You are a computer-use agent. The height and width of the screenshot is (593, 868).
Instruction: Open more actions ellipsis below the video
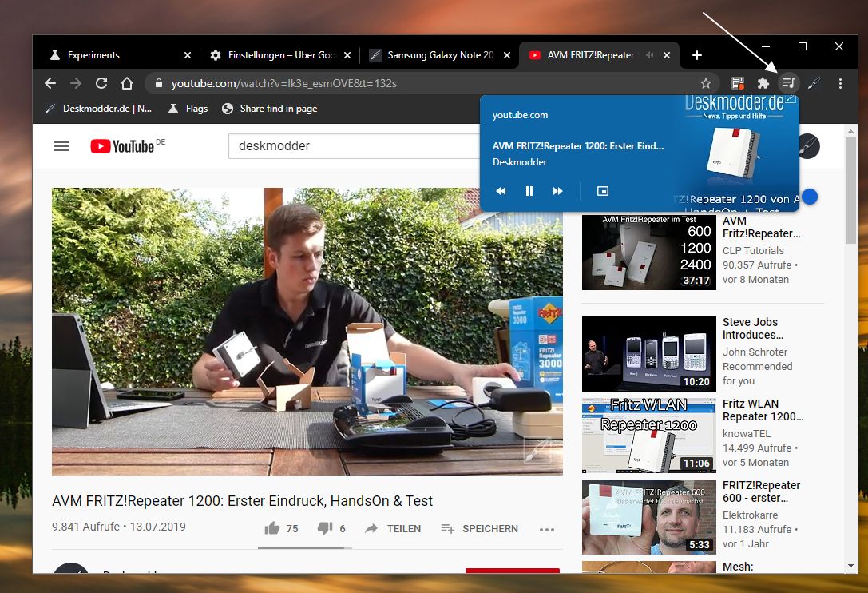click(x=547, y=529)
